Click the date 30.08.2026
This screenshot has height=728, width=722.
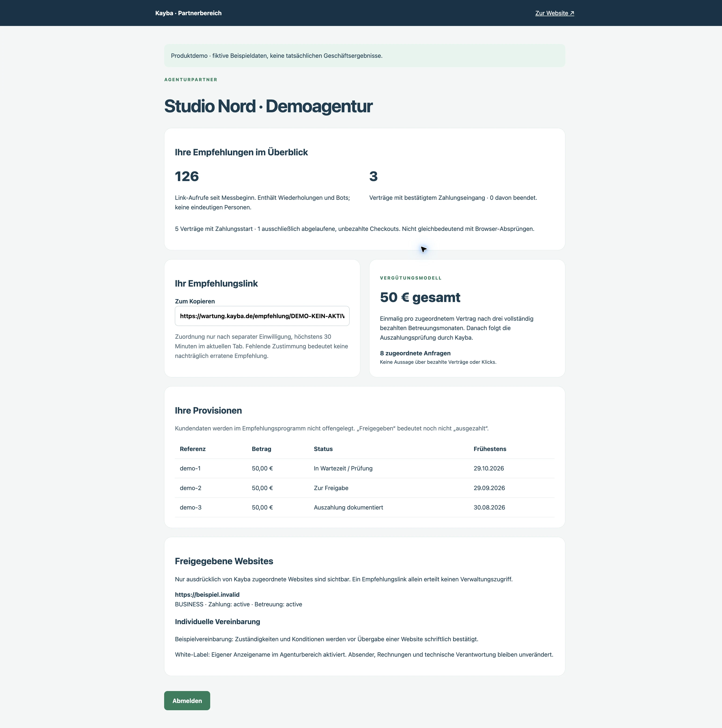[x=489, y=508]
